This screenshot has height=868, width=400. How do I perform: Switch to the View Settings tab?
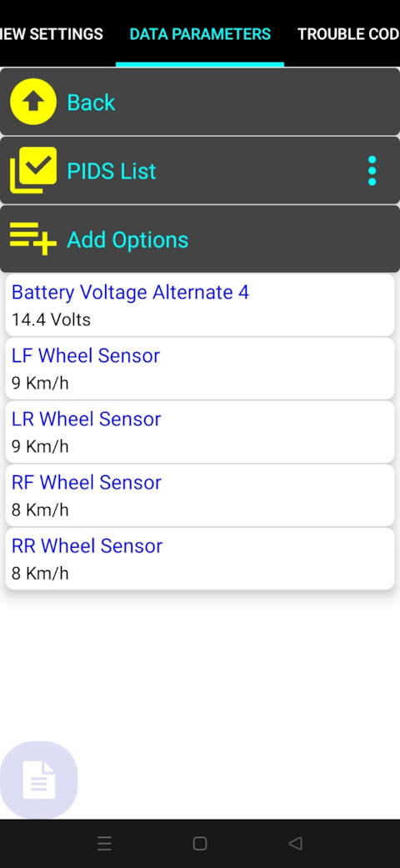pos(52,33)
